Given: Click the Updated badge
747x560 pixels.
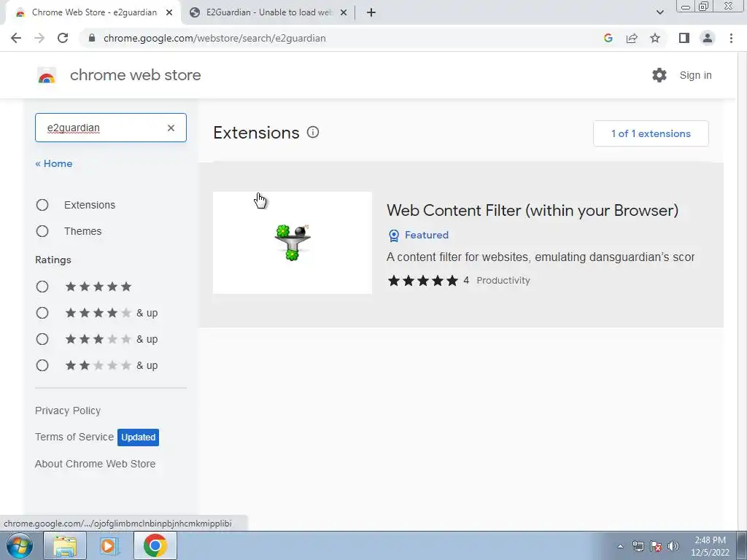Looking at the screenshot, I should click(x=138, y=437).
